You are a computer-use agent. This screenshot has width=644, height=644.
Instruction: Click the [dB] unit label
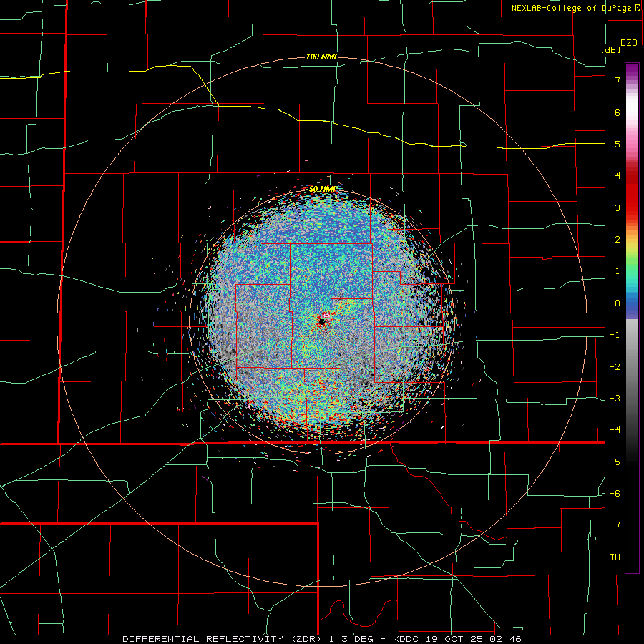point(611,49)
